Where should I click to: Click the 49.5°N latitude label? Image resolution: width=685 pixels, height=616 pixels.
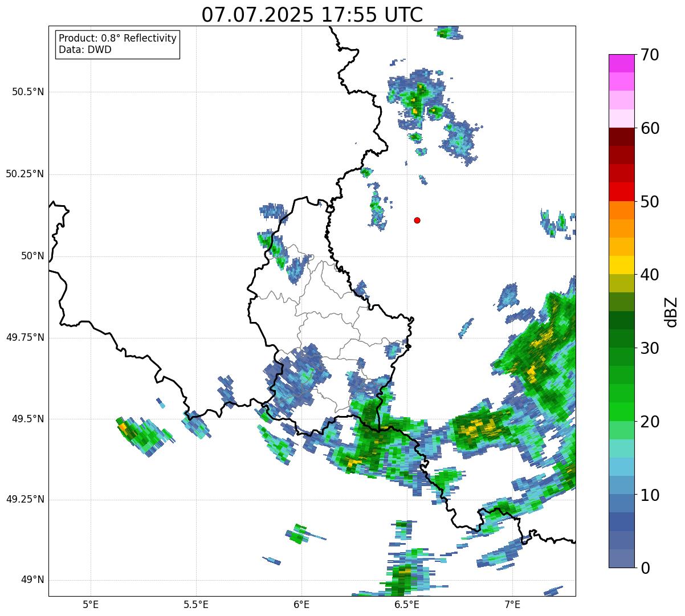click(x=27, y=419)
